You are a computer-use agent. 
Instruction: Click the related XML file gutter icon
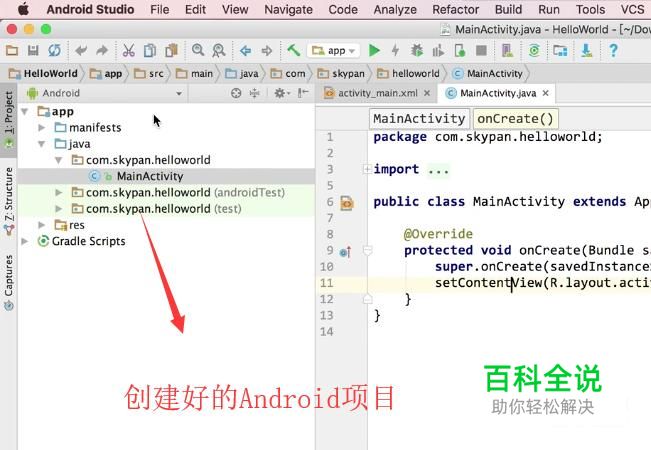pyautogui.click(x=347, y=203)
